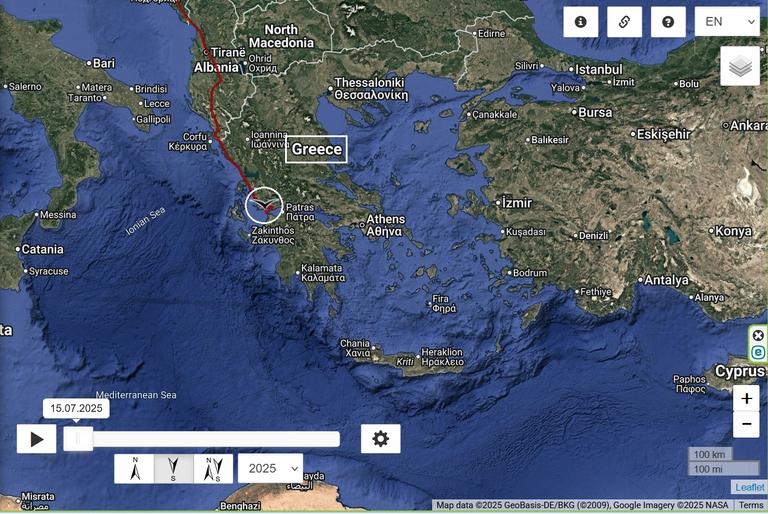This screenshot has height=514, width=768.
Task: Click the Heraklion label on Crete
Action: pyautogui.click(x=442, y=357)
